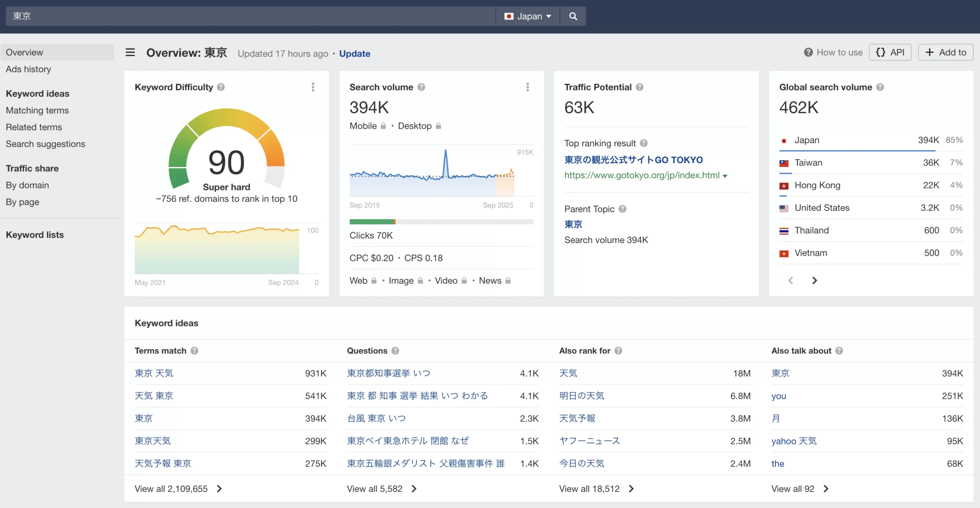The width and height of the screenshot is (980, 508).
Task: Open Ads history in the sidebar
Action: tap(28, 69)
